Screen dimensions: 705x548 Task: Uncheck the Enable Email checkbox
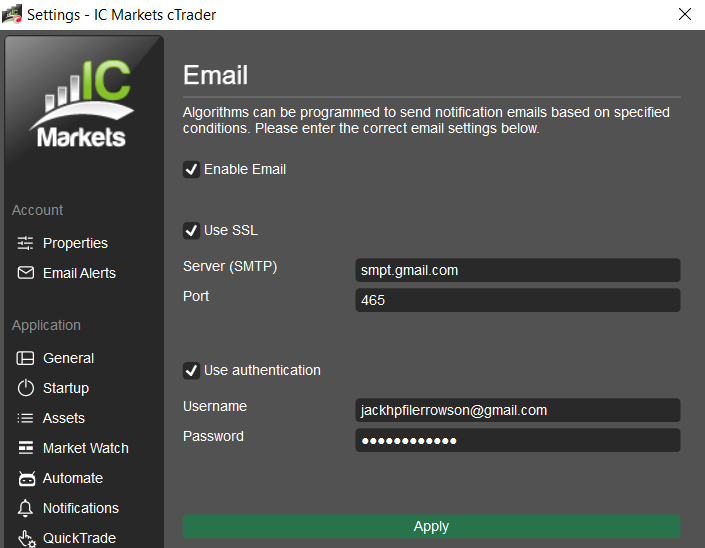pyautogui.click(x=192, y=169)
